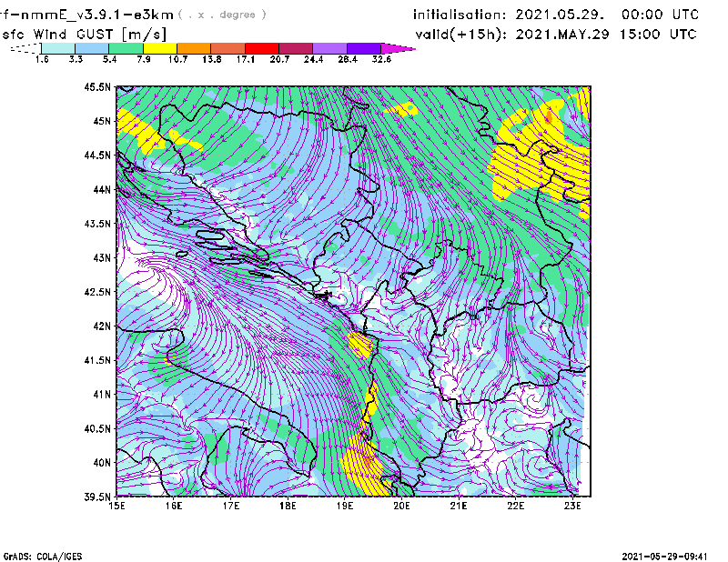This screenshot has width=728, height=562.
Task: Click the 23E longitude label
Action: [x=572, y=506]
